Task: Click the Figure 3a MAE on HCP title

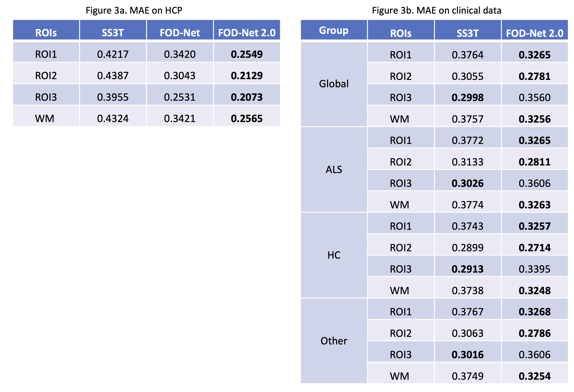Action: tap(134, 10)
